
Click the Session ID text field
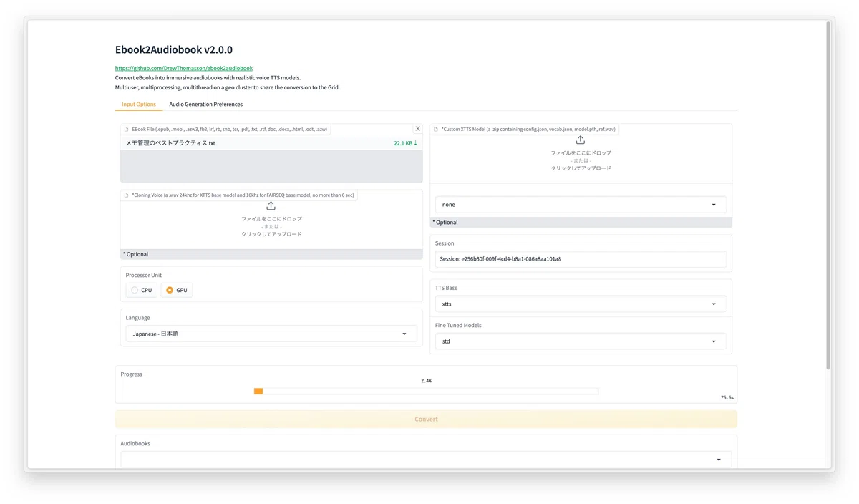(x=581, y=259)
